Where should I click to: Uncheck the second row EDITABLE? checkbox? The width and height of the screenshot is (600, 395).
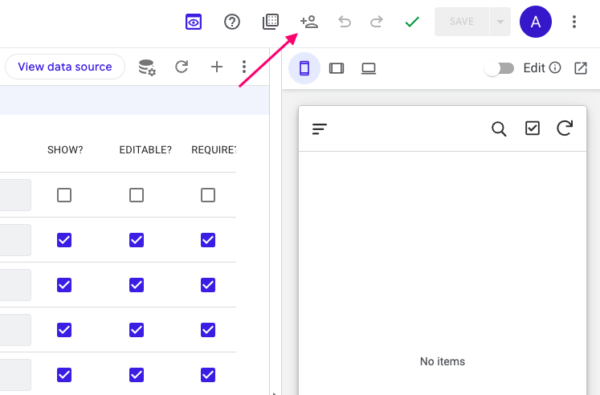coord(136,240)
